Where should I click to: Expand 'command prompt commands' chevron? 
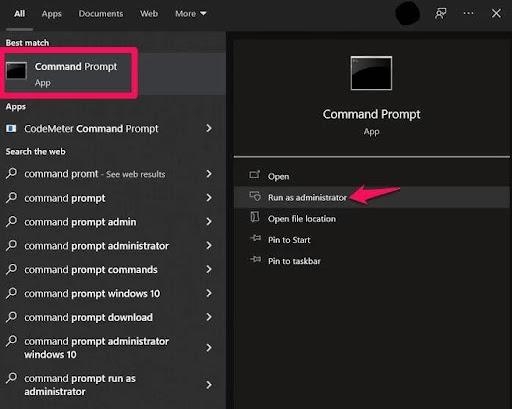[x=209, y=269]
